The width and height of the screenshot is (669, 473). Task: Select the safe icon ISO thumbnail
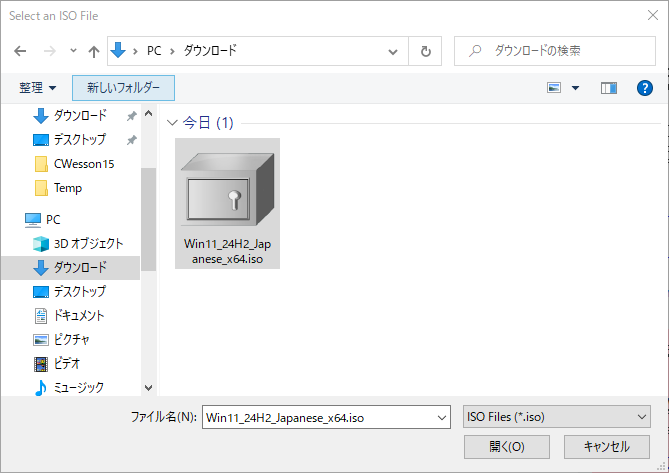tap(227, 189)
